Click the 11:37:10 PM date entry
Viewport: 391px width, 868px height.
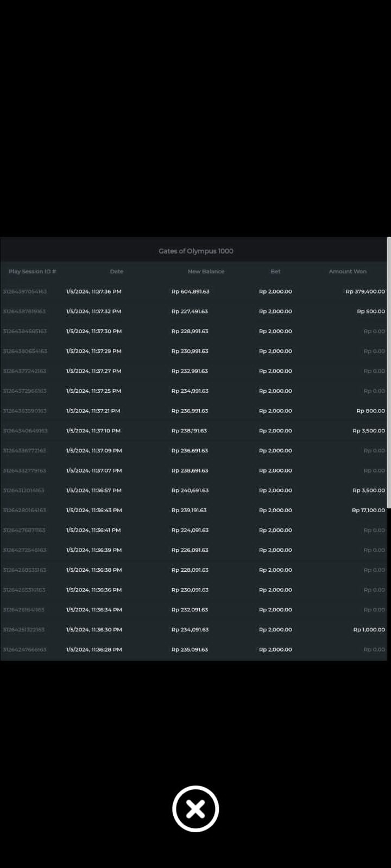click(x=93, y=431)
